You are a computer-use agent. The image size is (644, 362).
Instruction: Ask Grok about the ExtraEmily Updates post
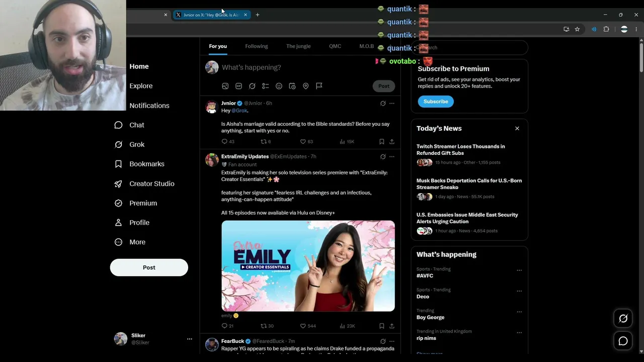(x=383, y=156)
